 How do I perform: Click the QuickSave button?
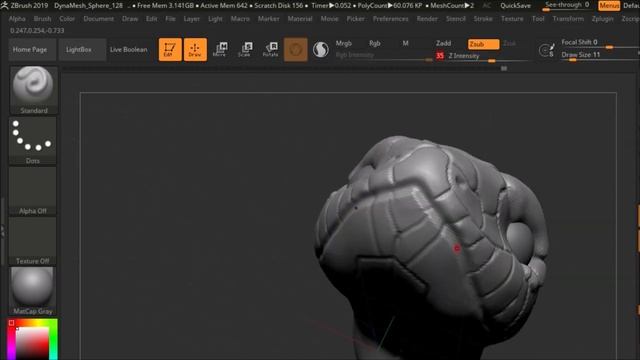tap(516, 6)
